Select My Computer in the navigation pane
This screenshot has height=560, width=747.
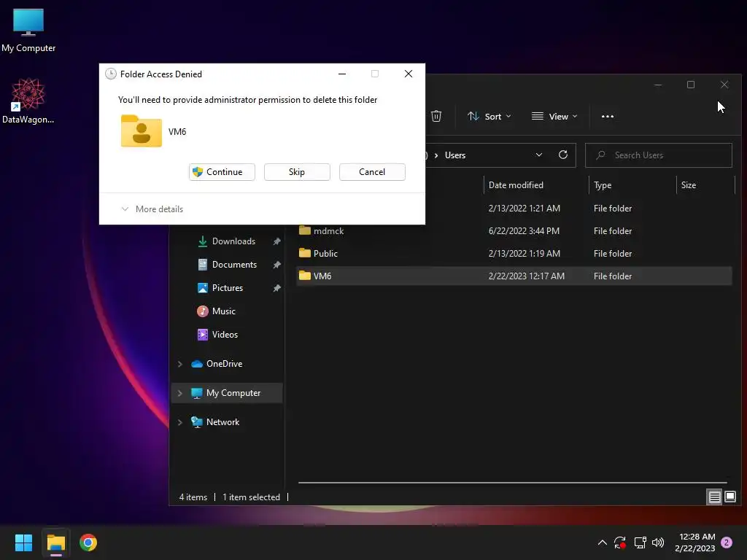pyautogui.click(x=226, y=393)
